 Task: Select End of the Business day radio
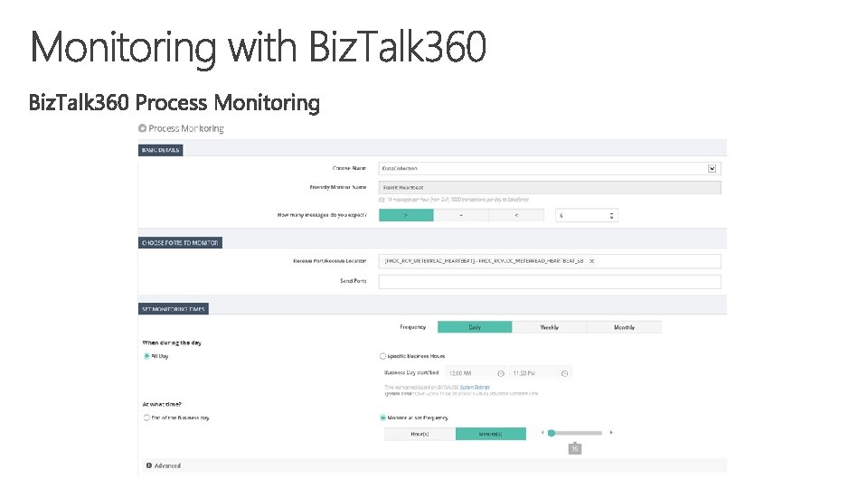(146, 418)
